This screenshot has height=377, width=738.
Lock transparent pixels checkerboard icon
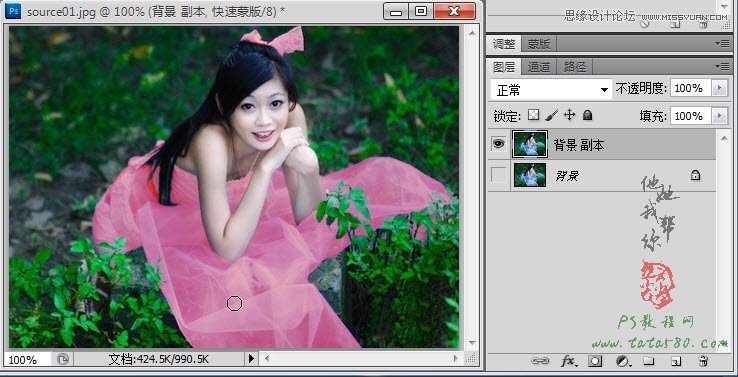click(x=533, y=115)
